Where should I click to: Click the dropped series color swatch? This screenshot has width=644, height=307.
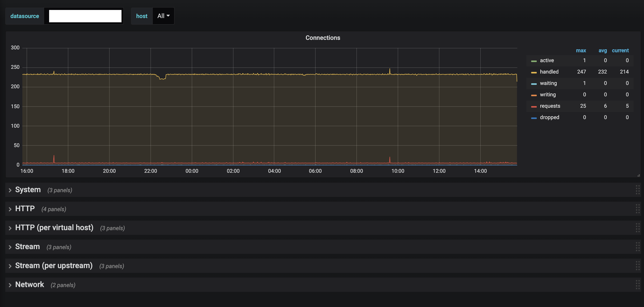[x=534, y=118]
